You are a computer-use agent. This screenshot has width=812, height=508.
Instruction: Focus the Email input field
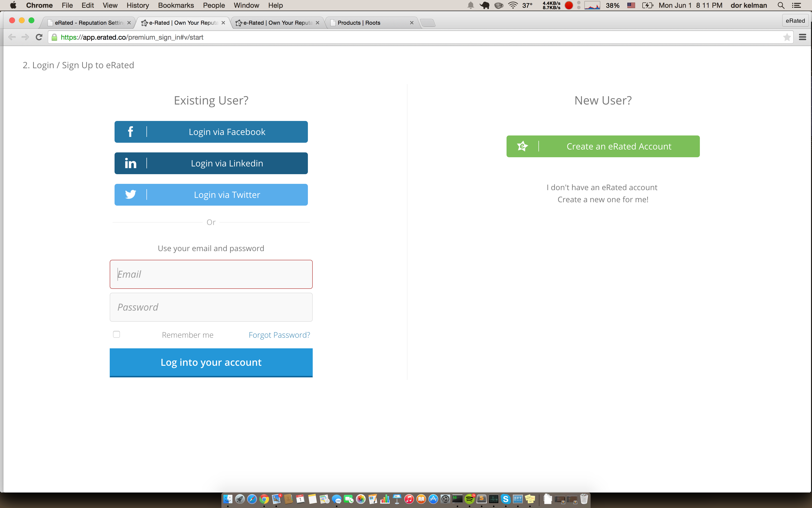[211, 274]
